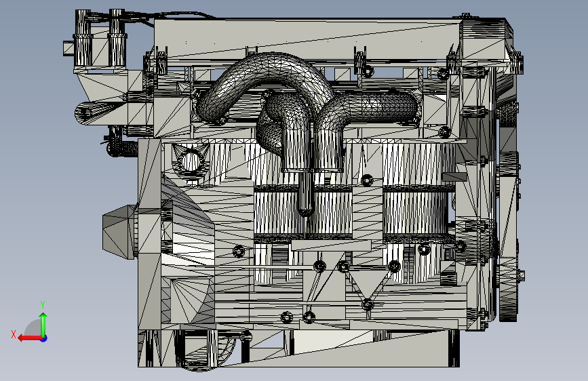Click the blue Z axis dot on triad
This screenshot has width=588, height=381.
[x=44, y=338]
